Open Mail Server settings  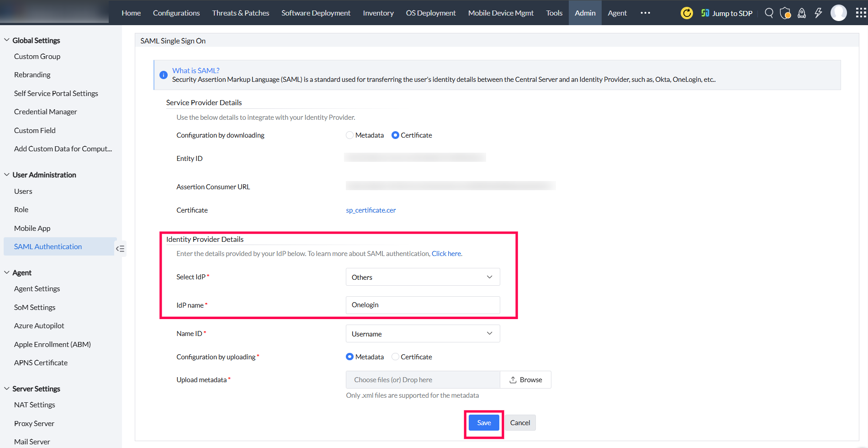coord(32,442)
